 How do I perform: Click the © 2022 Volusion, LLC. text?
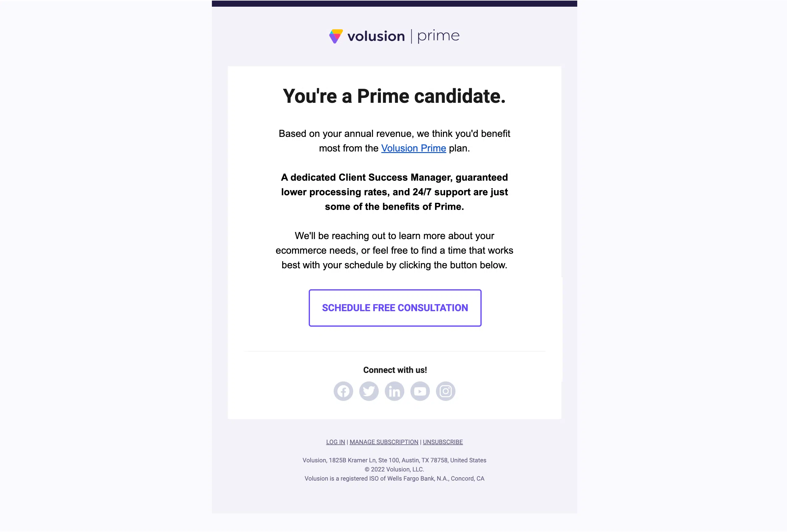pyautogui.click(x=394, y=469)
